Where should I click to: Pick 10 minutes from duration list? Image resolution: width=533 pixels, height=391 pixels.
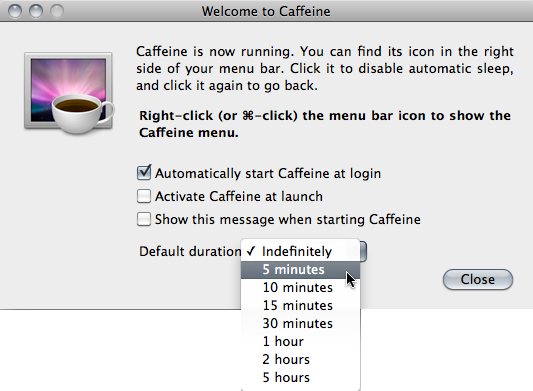tap(300, 288)
